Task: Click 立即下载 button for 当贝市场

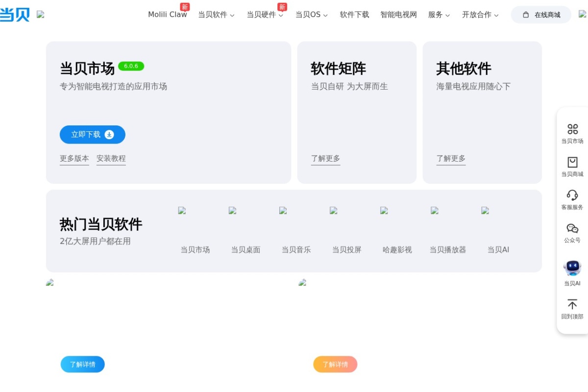Action: point(93,134)
